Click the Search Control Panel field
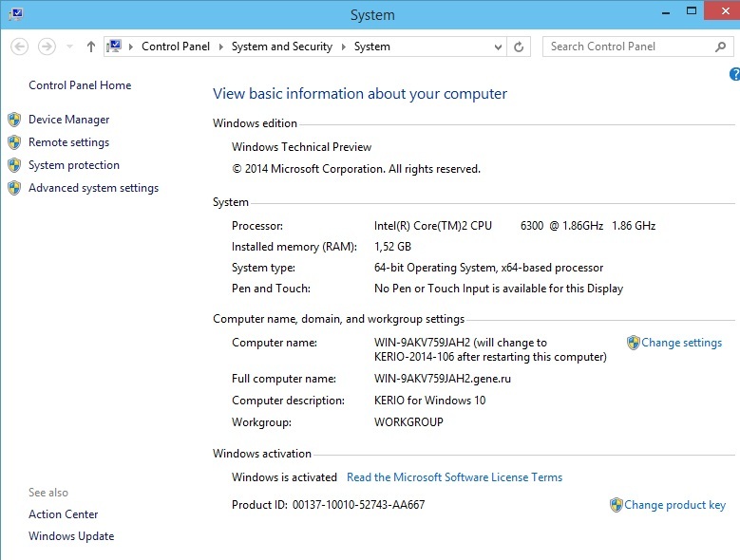 click(627, 47)
